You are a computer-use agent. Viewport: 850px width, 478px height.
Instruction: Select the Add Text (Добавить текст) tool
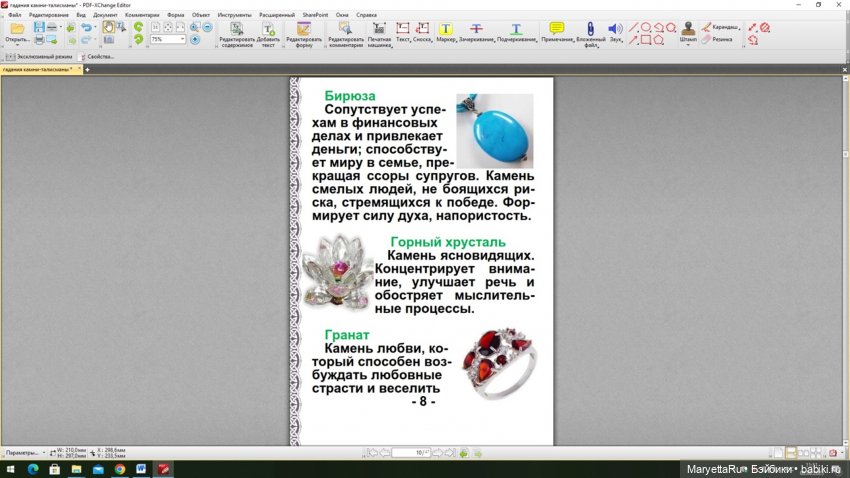[x=268, y=35]
